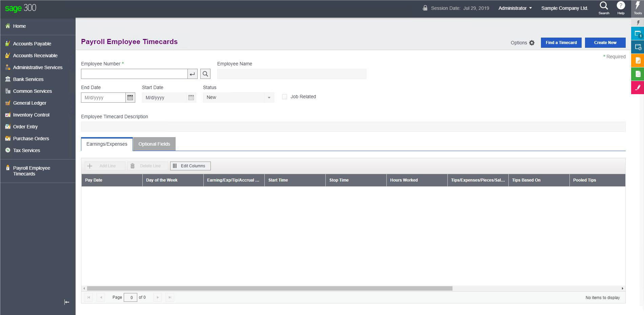Open the Accounts Payable menu
Image resolution: width=644 pixels, height=315 pixels.
click(32, 44)
